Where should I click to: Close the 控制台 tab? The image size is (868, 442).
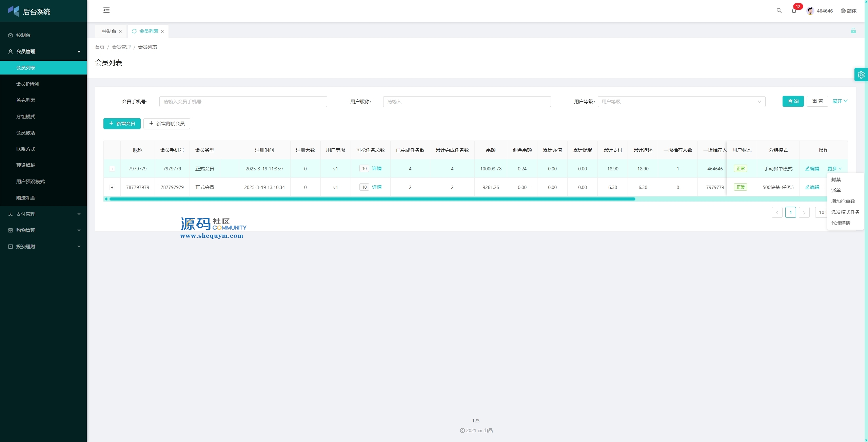[120, 31]
